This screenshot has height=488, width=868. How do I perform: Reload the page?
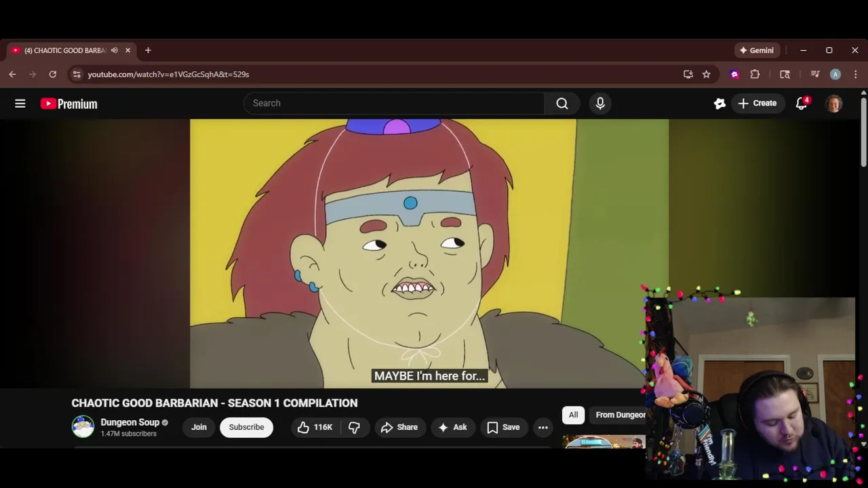(52, 75)
